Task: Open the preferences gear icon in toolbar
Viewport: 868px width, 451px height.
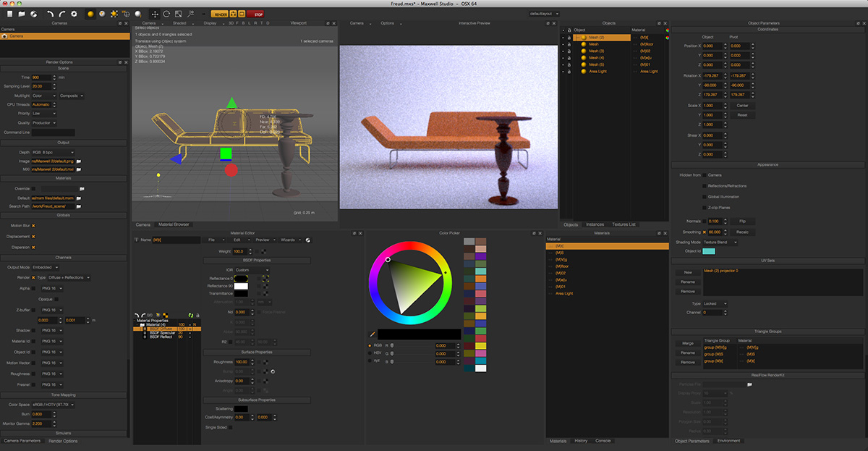Action: tap(74, 14)
